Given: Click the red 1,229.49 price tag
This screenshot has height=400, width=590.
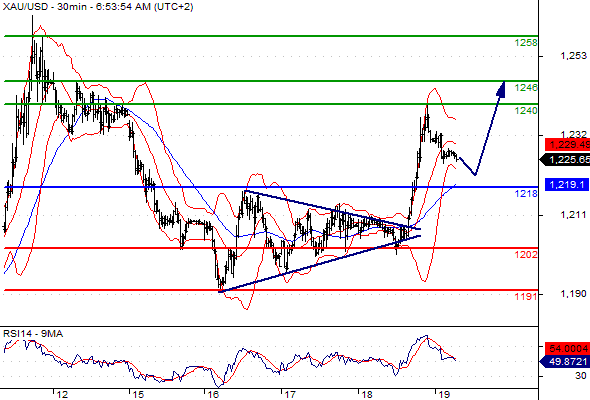Looking at the screenshot, I should pos(567,145).
